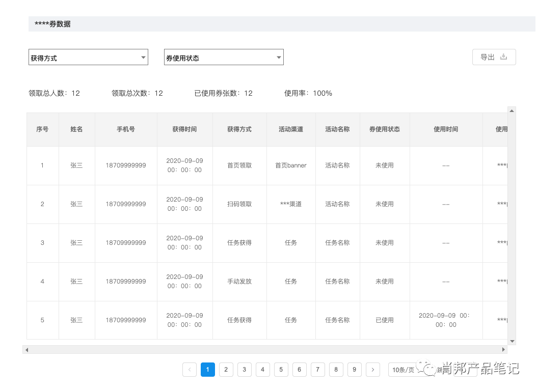Click the sequence number 5 cell
Image resolution: width=537 pixels, height=392 pixels.
[42, 320]
